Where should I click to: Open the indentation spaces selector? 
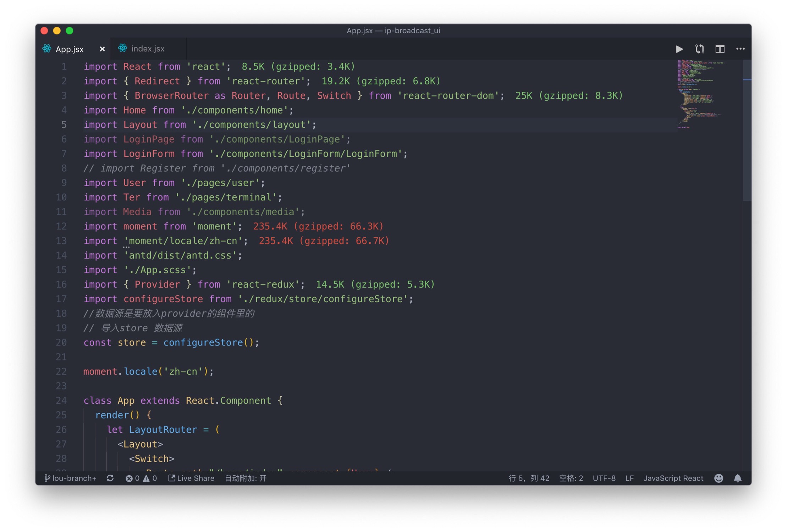tap(571, 478)
